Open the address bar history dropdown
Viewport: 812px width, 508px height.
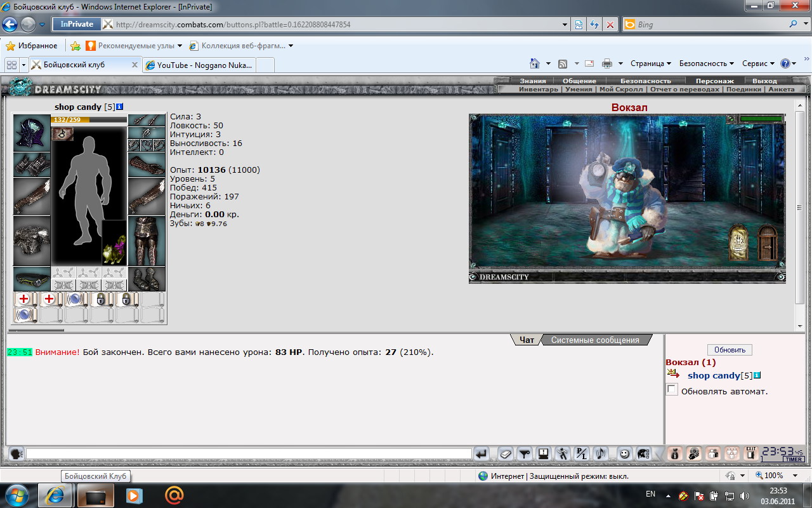[x=565, y=25]
